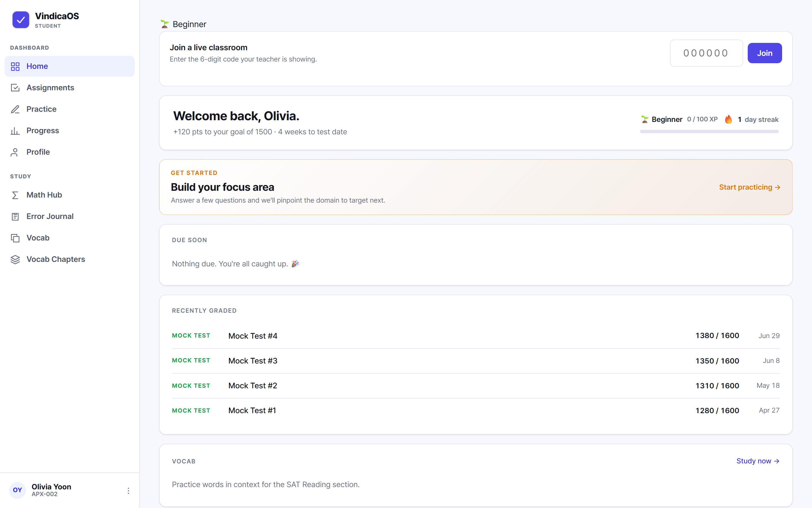Click the MOCK TEST tag for Mock Test #3
The width and height of the screenshot is (812, 508).
point(191,360)
